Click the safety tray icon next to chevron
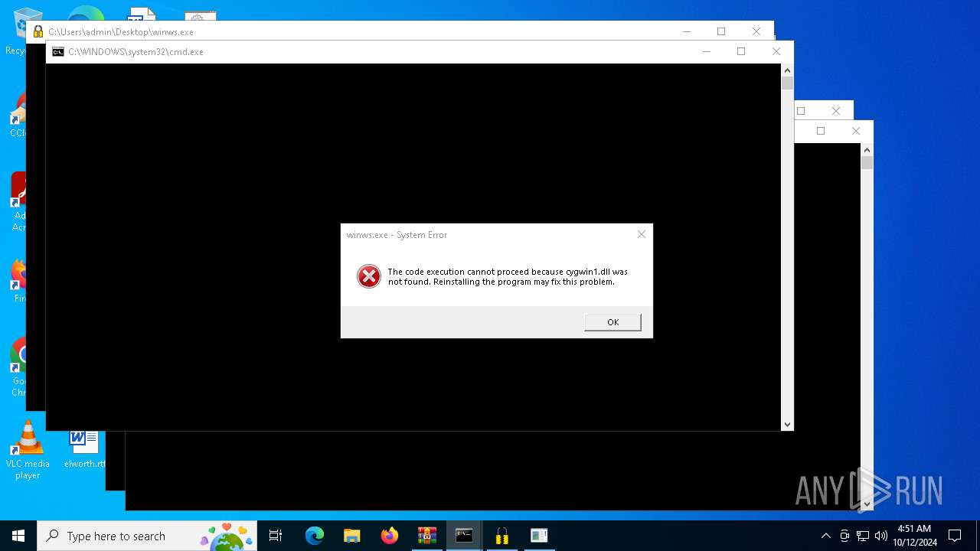The image size is (980, 551). click(x=844, y=536)
